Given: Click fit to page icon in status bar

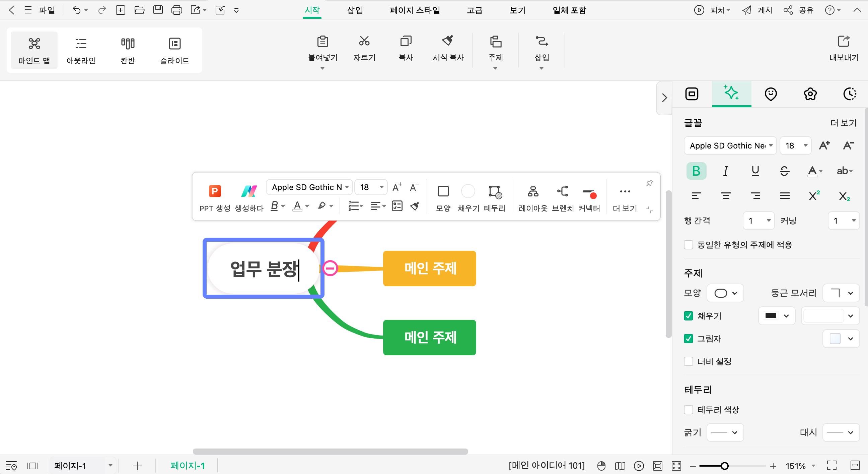Looking at the screenshot, I should coord(657,466).
